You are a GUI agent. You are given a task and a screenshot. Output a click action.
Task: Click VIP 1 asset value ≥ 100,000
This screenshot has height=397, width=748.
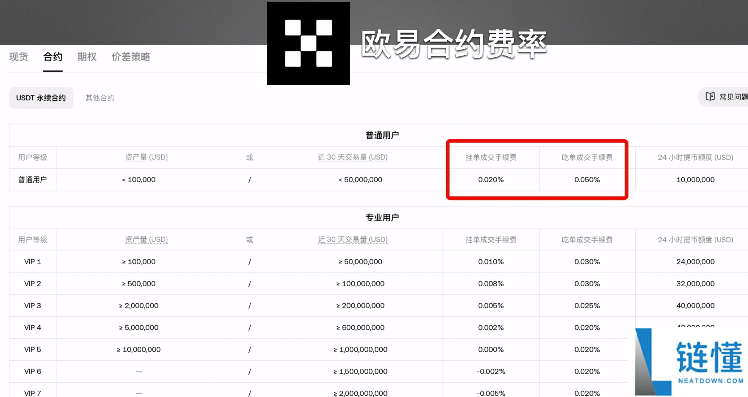point(139,262)
